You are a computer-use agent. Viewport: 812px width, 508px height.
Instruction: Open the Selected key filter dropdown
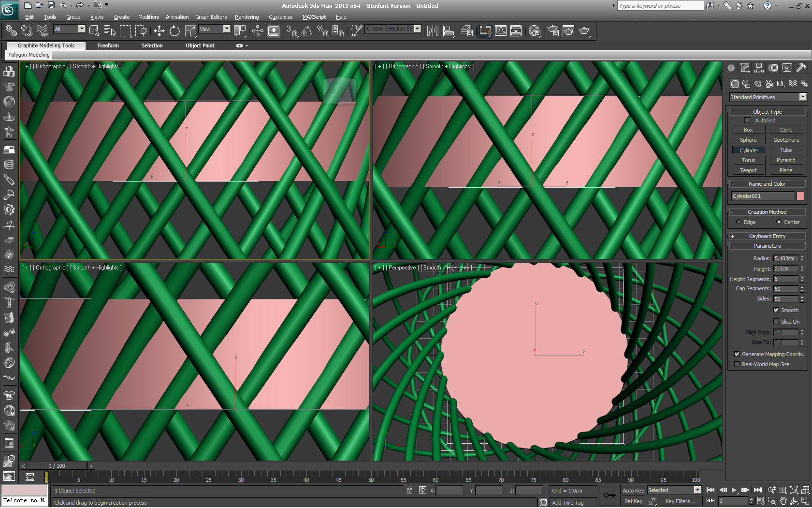click(674, 490)
